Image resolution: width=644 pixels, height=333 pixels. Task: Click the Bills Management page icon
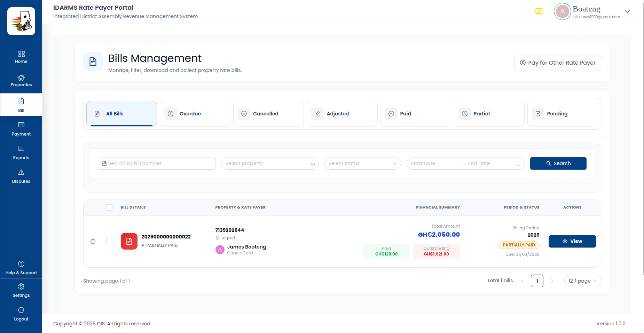pos(93,62)
